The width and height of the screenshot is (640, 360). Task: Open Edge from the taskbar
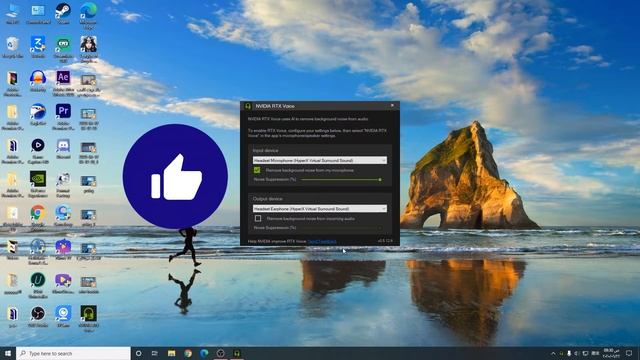204,353
